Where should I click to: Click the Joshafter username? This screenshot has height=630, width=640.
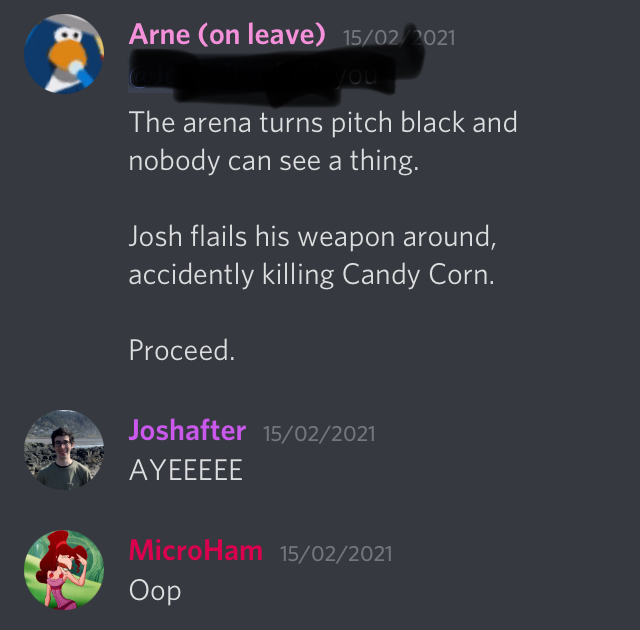click(x=187, y=430)
